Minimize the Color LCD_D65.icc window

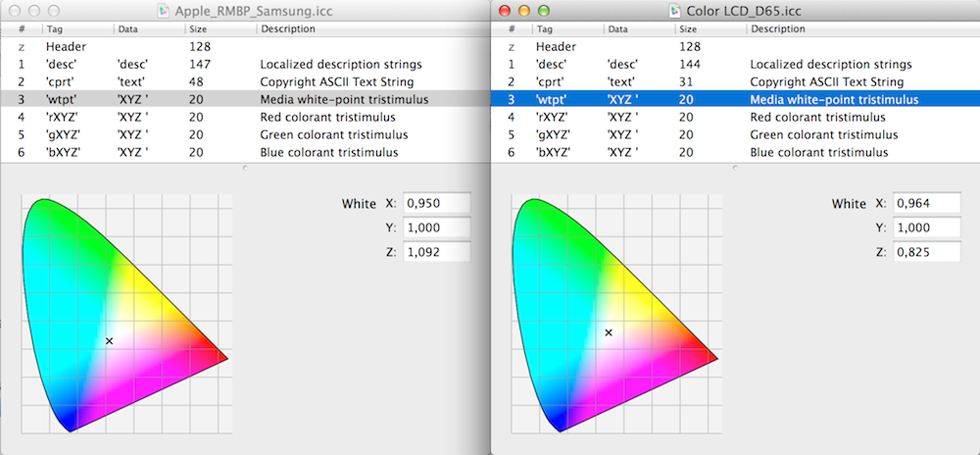(x=524, y=11)
